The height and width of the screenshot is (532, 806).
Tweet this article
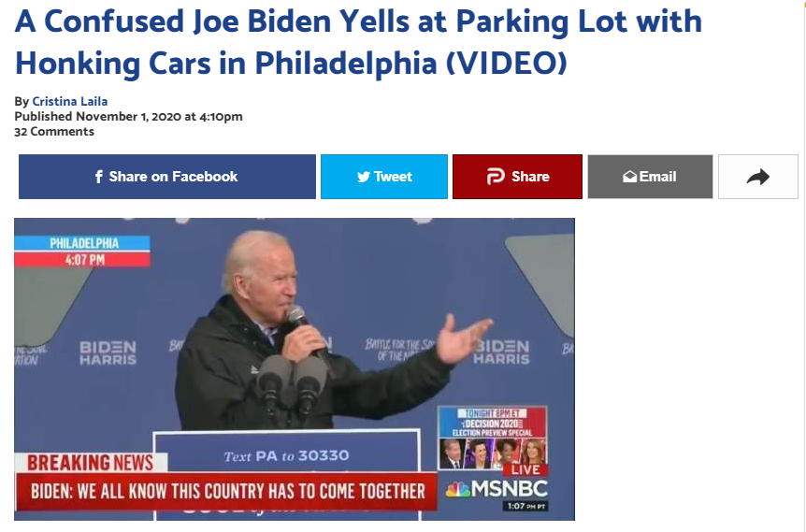[x=384, y=177]
